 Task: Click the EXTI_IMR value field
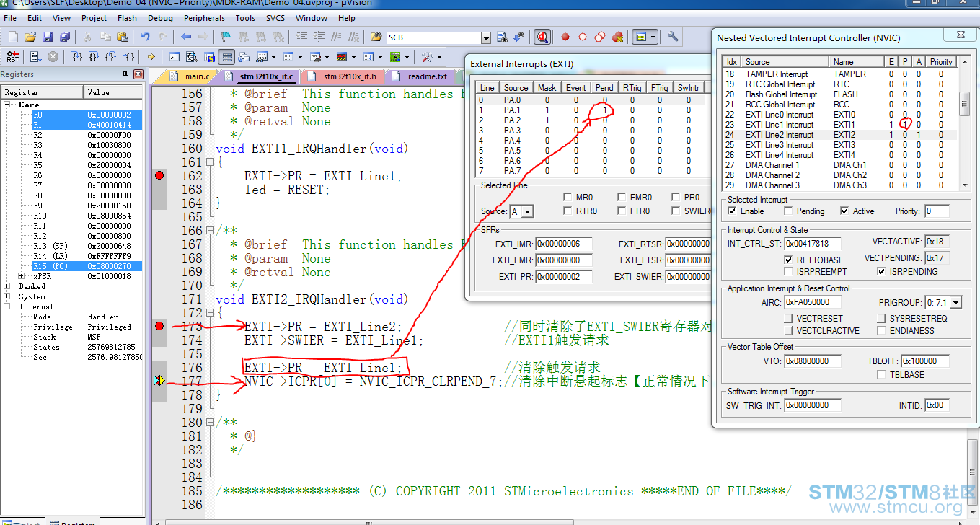pyautogui.click(x=563, y=244)
